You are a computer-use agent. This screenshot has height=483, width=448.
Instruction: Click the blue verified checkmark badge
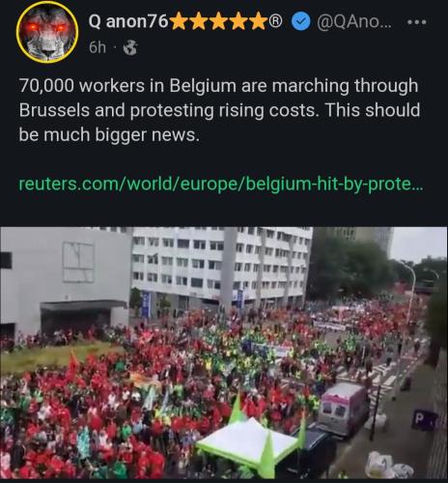[x=300, y=21]
